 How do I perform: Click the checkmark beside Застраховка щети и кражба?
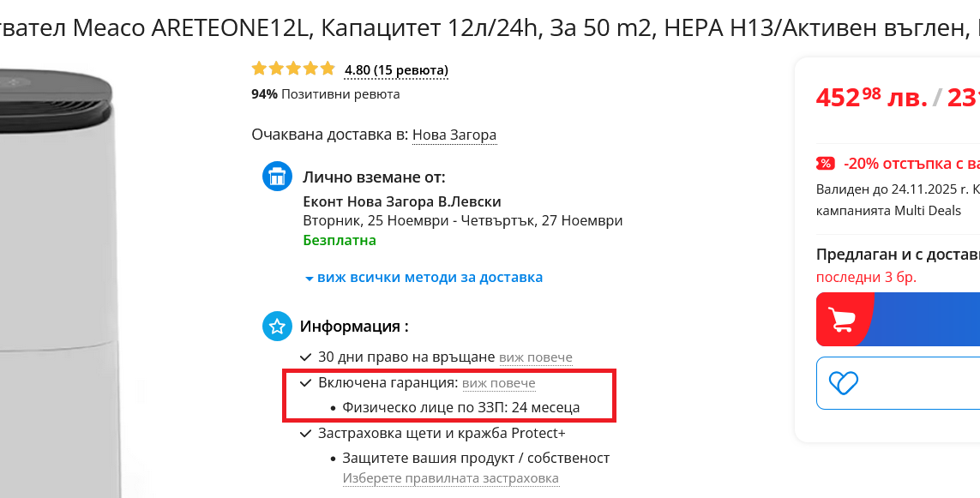[306, 433]
